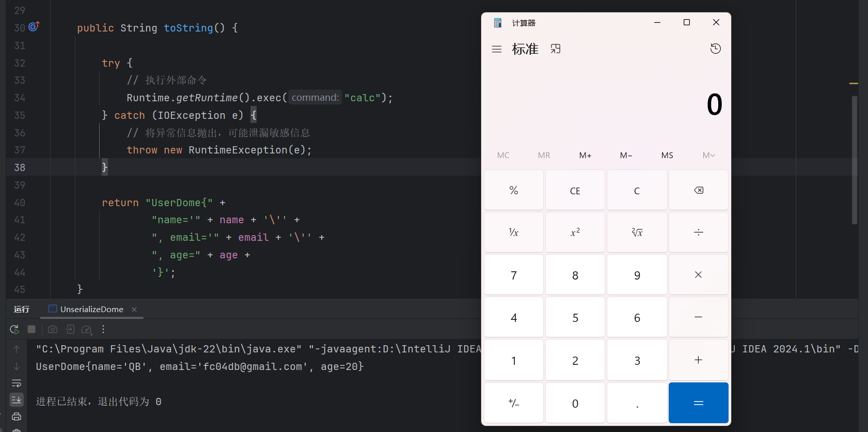Expand the profiler dropdown in run toolbar
The image size is (868, 432).
[87, 329]
